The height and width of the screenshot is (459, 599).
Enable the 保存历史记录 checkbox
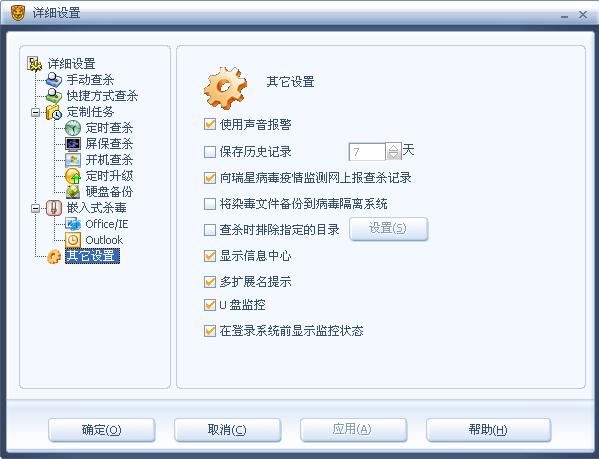[x=210, y=152]
